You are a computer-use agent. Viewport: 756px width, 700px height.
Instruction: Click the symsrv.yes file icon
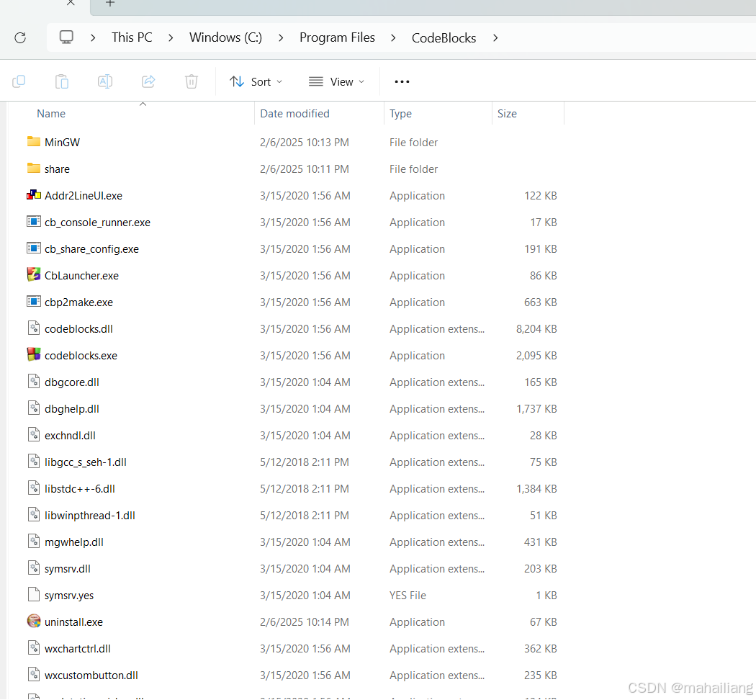(x=34, y=595)
